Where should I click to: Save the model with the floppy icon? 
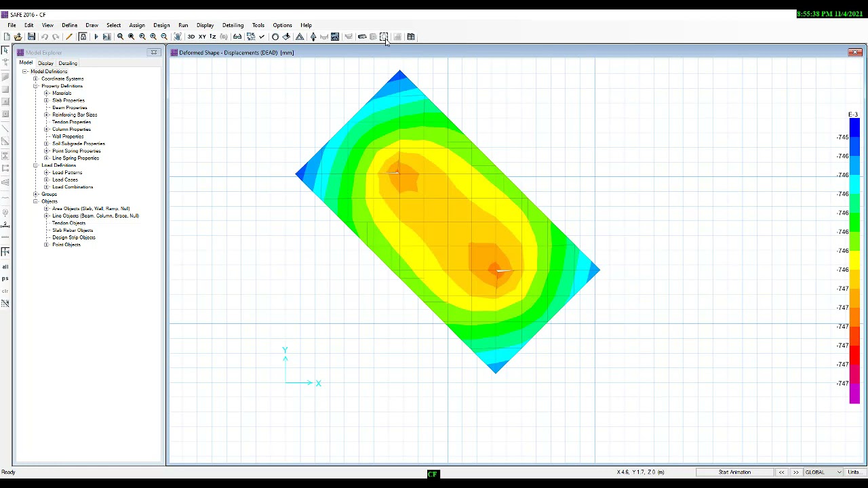coord(31,37)
